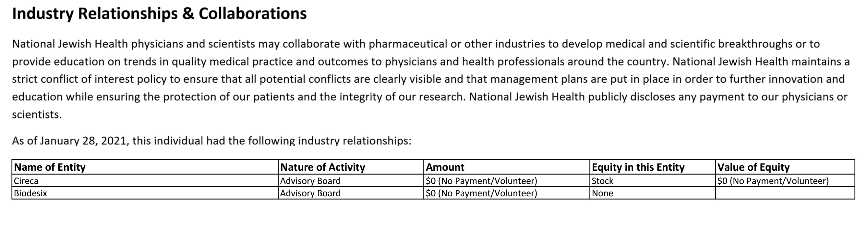Click the Name of Entity column header
Image resolution: width=868 pixels, height=239 pixels.
(x=50, y=167)
